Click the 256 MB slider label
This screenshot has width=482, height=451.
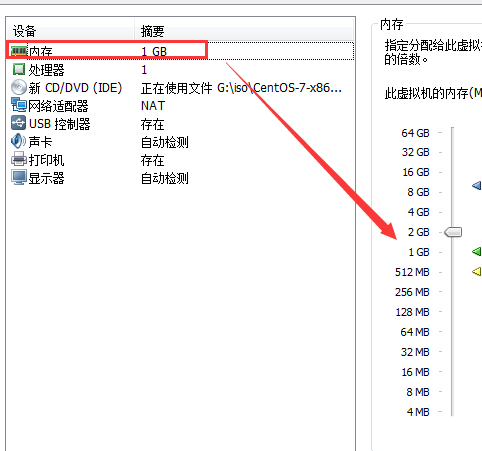tap(412, 292)
